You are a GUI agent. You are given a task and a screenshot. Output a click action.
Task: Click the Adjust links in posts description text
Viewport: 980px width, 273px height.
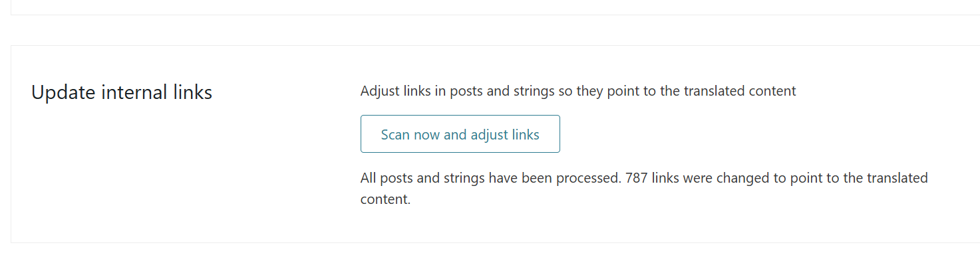(577, 91)
